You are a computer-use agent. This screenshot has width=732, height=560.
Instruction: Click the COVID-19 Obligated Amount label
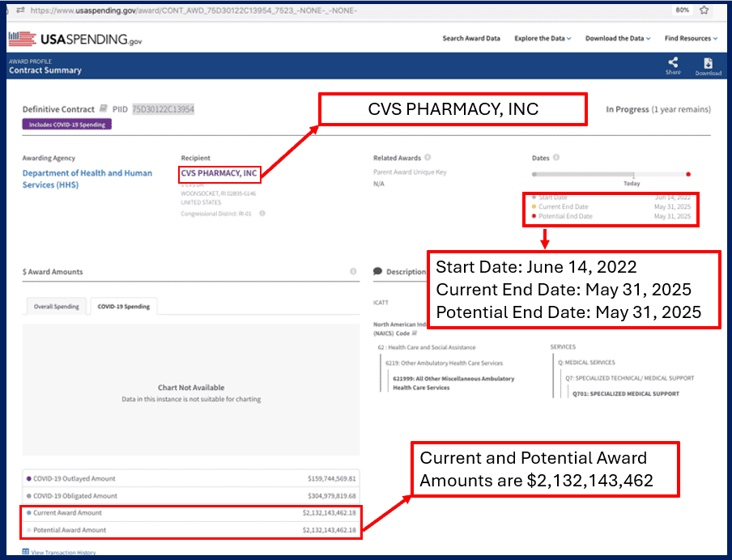[75, 495]
